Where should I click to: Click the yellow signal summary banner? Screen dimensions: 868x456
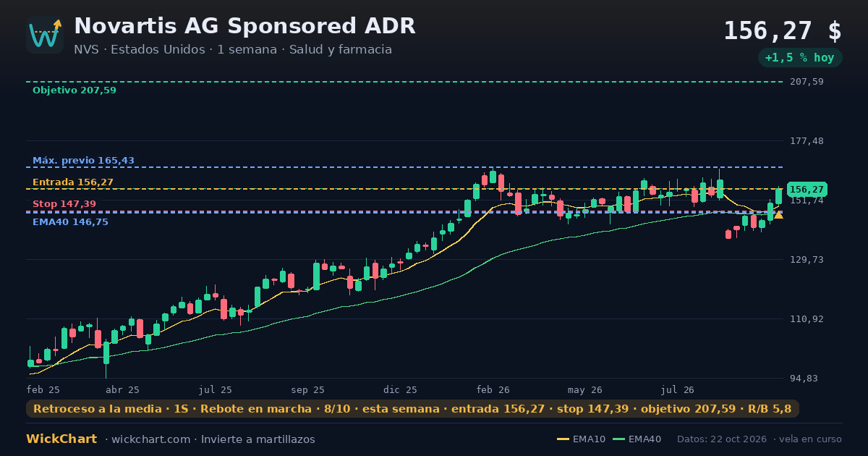click(x=412, y=409)
